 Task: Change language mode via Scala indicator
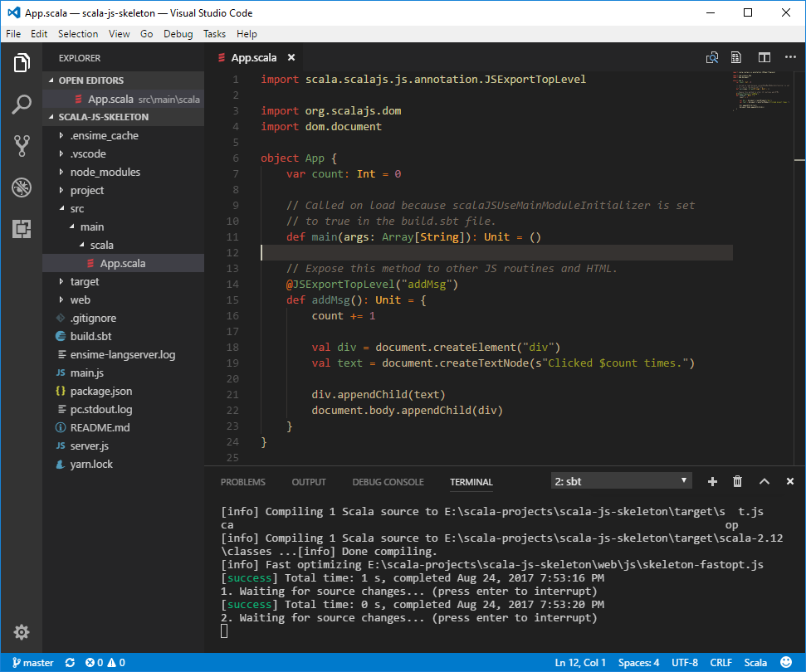pyautogui.click(x=755, y=663)
